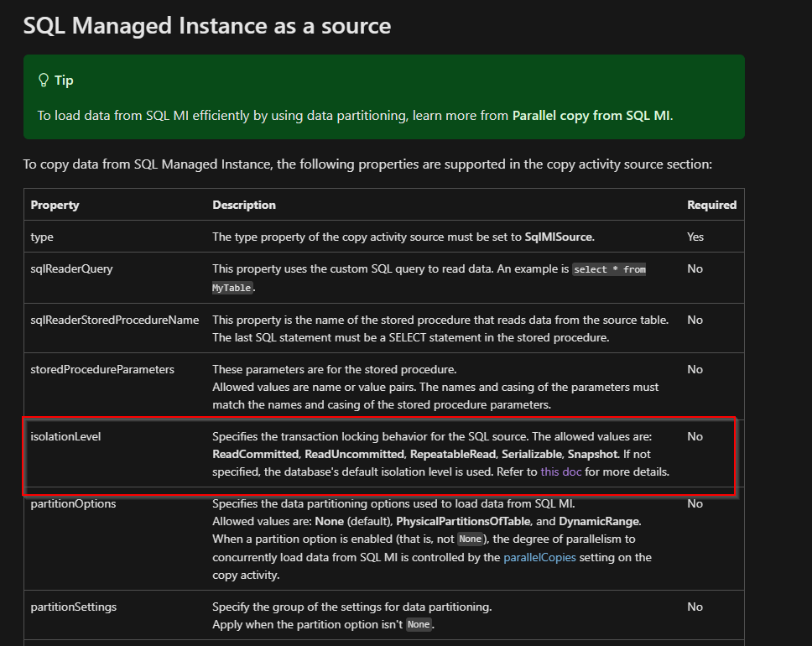Click the Description column header
Screen dimensions: 812x646
[244, 205]
